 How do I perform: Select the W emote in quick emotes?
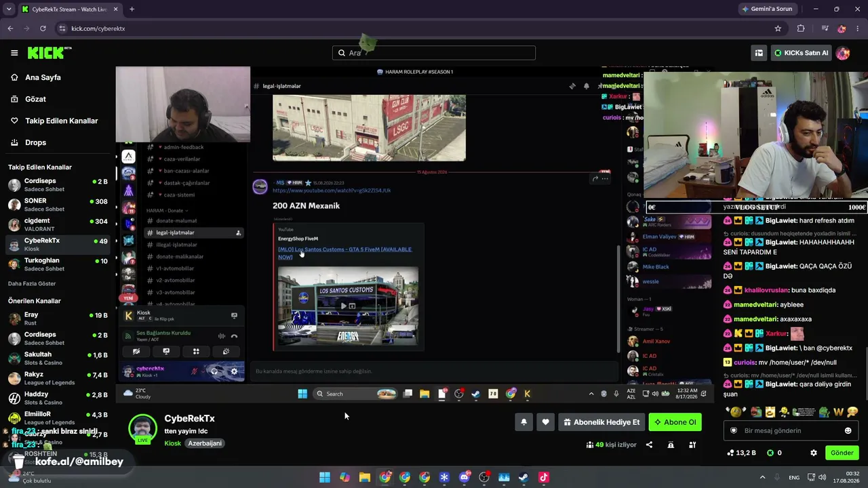pos(839,411)
